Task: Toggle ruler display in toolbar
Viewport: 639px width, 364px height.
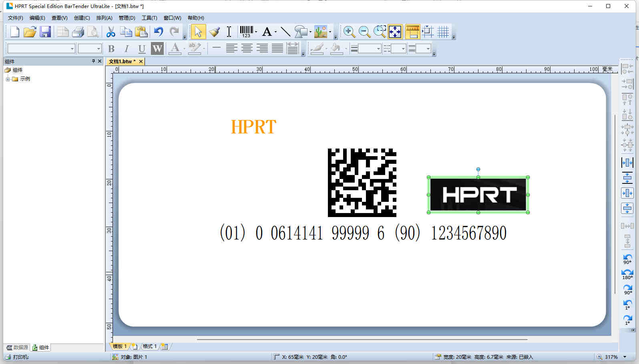Action: click(x=412, y=32)
